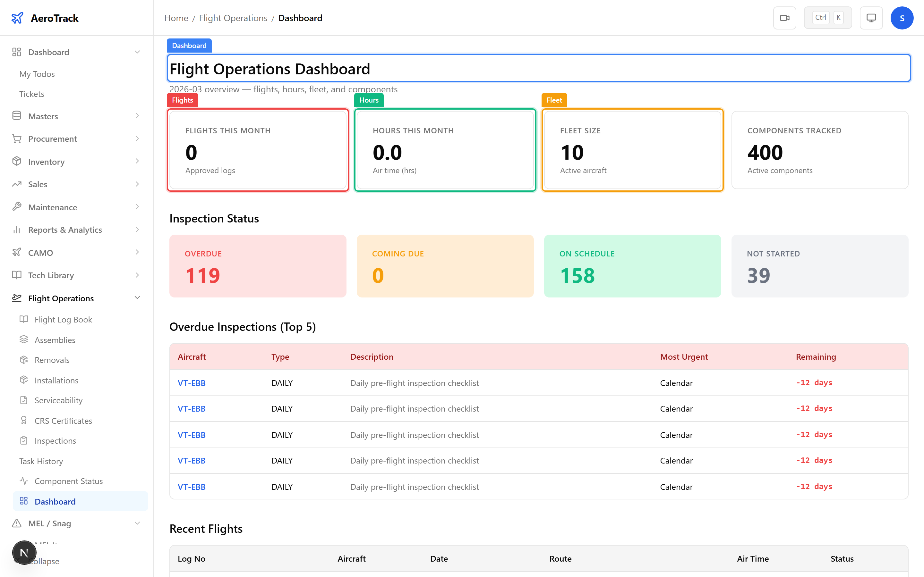Expand the Inventory submenu
The width and height of the screenshot is (924, 577).
[x=137, y=161]
